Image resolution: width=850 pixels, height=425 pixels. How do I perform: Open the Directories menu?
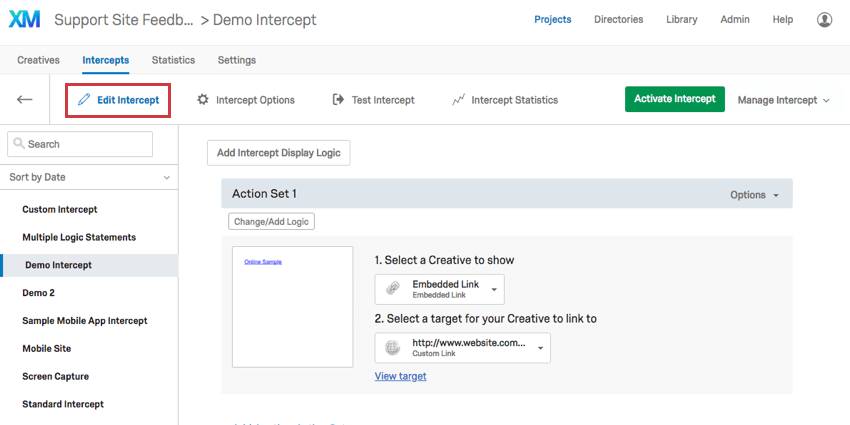click(x=619, y=19)
